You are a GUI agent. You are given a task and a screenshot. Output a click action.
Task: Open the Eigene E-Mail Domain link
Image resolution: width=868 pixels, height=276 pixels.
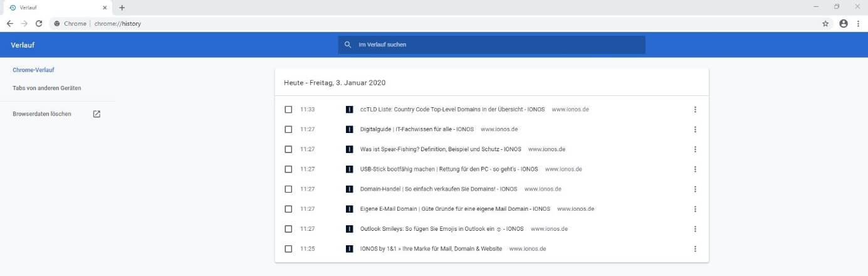click(x=455, y=209)
